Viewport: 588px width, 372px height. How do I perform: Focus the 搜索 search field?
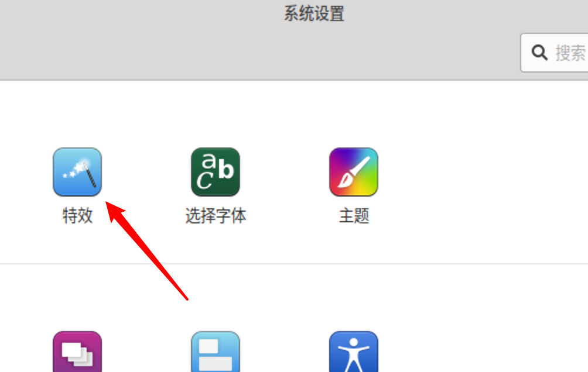pos(554,53)
